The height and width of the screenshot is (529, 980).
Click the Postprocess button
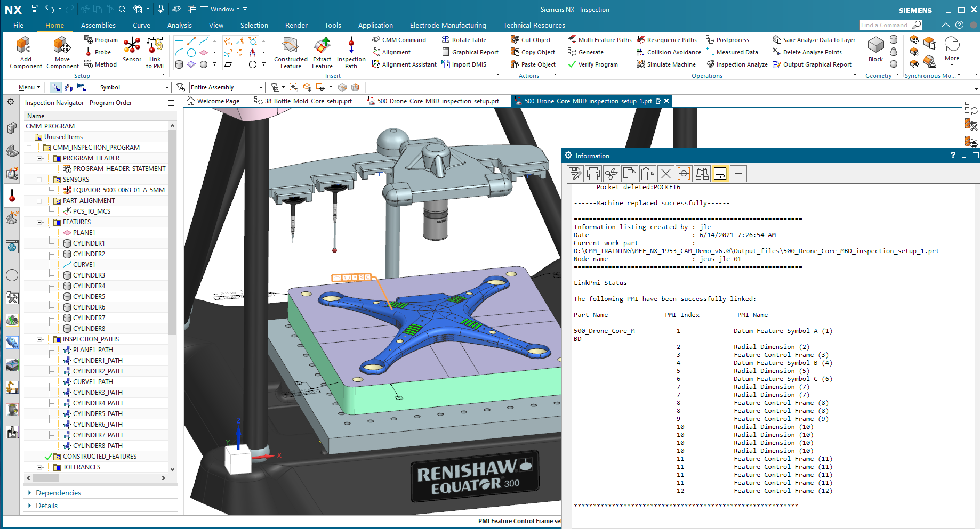click(x=728, y=40)
